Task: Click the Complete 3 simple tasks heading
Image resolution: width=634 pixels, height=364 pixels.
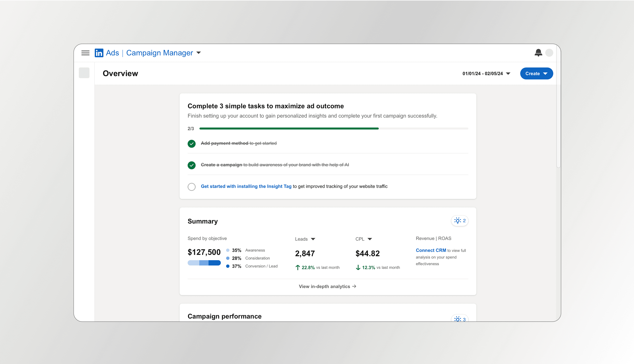Action: pos(266,106)
